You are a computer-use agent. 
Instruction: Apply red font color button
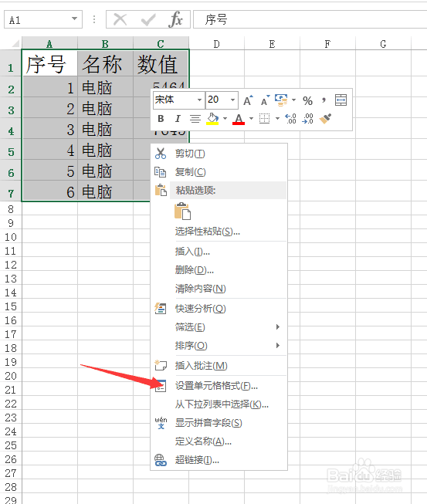coord(239,119)
